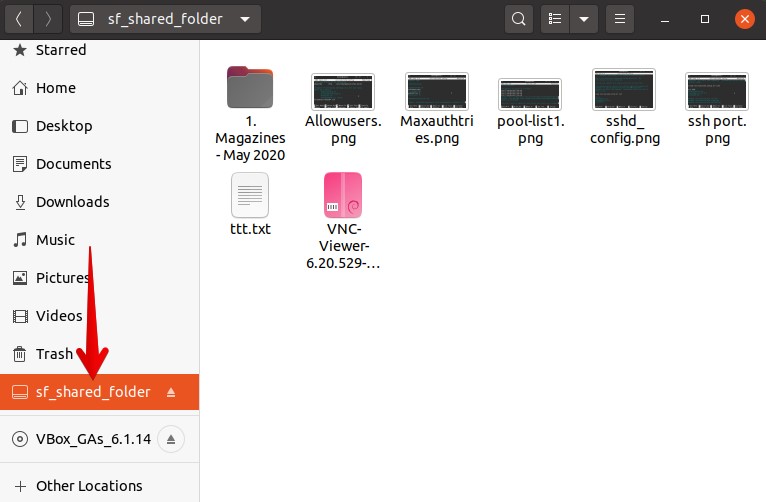Screen dimensions: 766x502
Task: Click the search magnifier icon
Action: 519,19
